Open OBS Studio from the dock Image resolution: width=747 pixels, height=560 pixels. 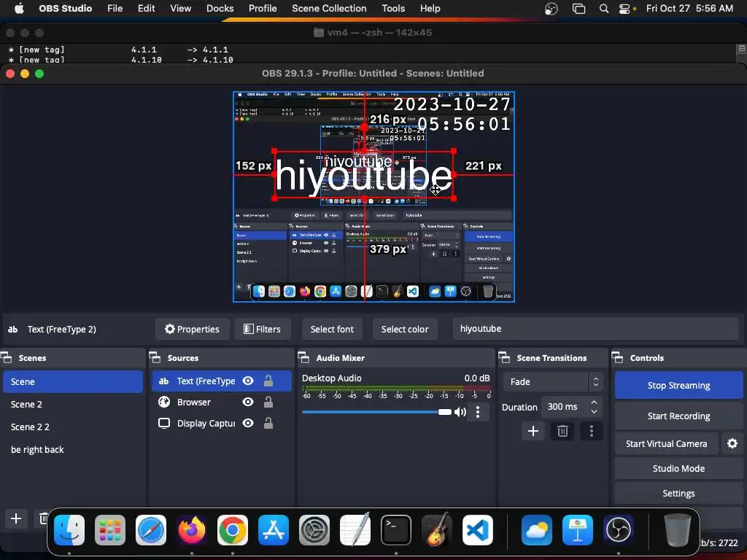click(619, 530)
